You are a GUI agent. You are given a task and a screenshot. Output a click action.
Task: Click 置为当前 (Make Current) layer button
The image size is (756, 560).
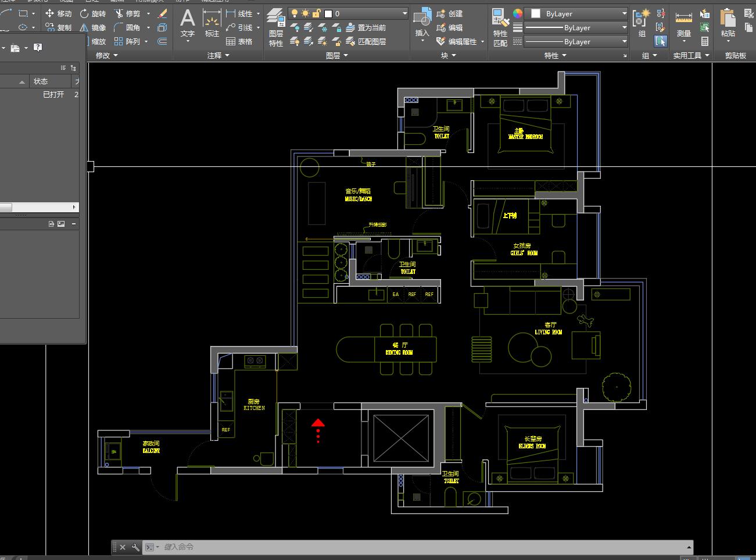pyautogui.click(x=366, y=27)
